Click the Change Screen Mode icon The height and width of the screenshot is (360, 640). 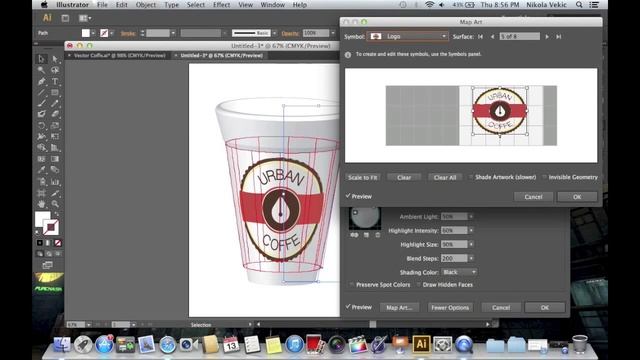pyautogui.click(x=48, y=265)
